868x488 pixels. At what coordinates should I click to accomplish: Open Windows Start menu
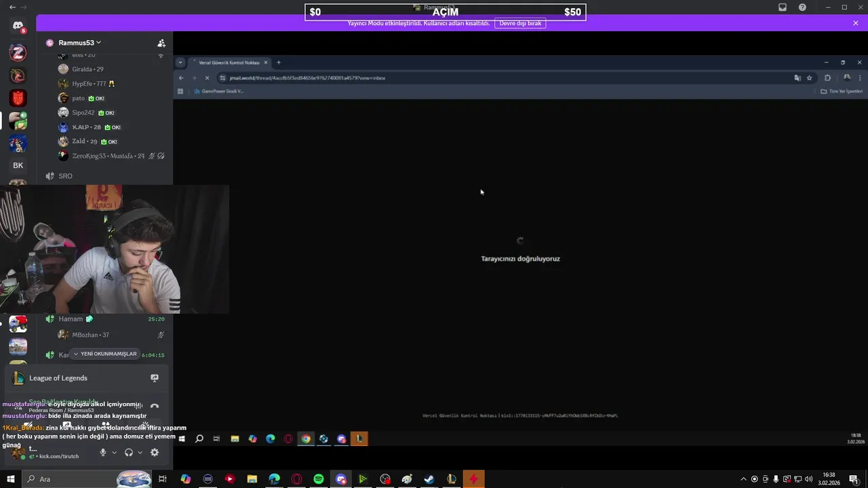point(10,479)
